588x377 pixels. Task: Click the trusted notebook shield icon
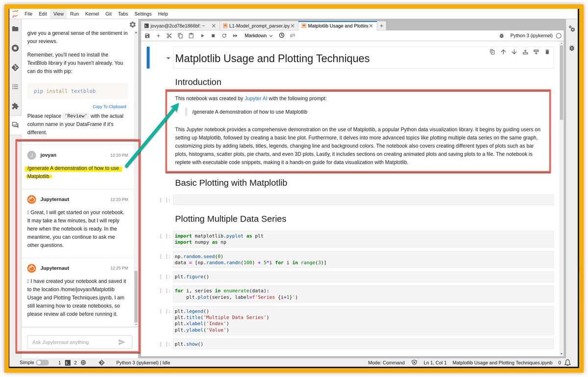click(414, 363)
